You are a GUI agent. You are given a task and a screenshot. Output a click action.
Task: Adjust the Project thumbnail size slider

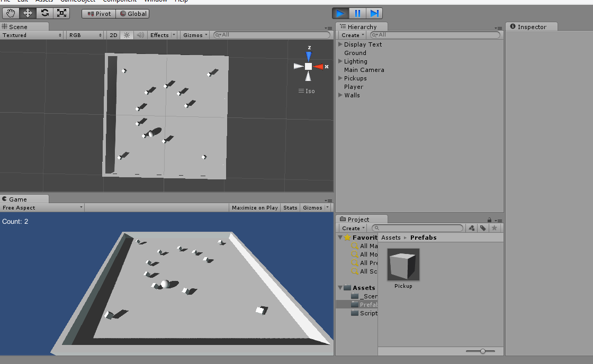(x=482, y=351)
